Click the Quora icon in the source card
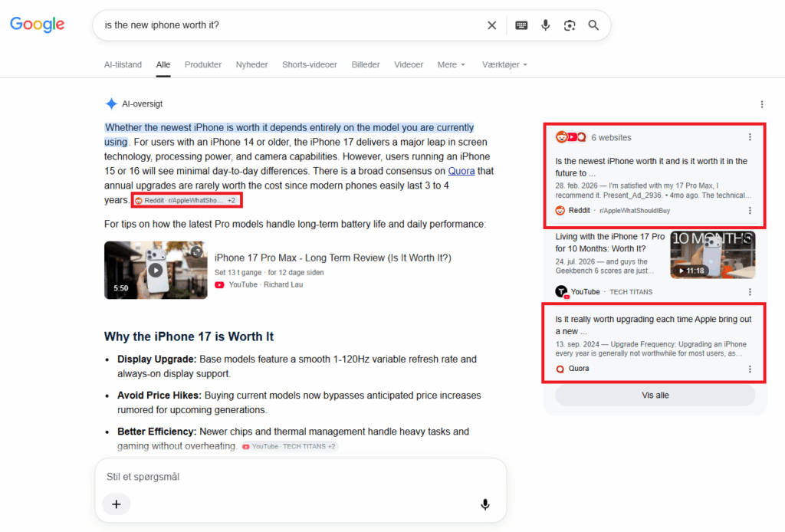The height and width of the screenshot is (532, 785). click(x=560, y=369)
